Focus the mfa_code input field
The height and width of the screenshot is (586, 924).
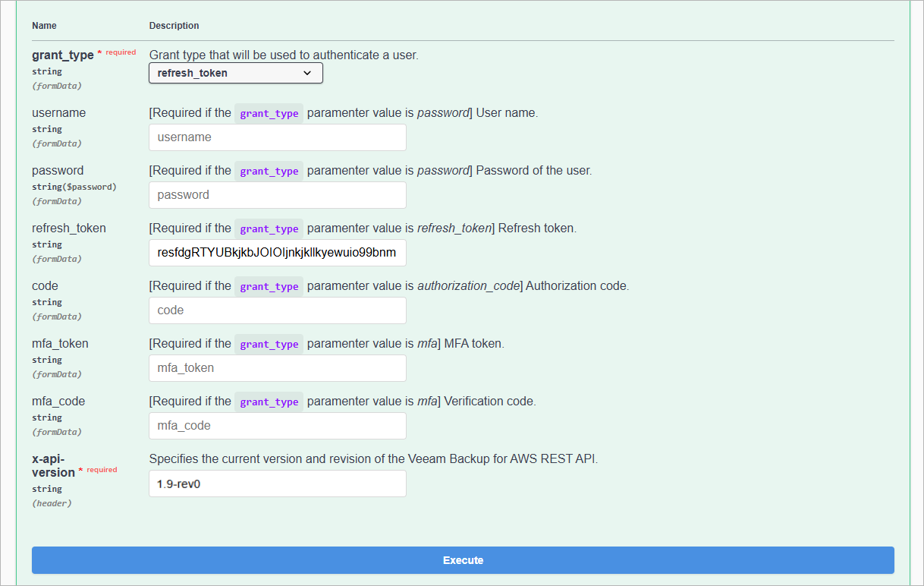(x=278, y=426)
